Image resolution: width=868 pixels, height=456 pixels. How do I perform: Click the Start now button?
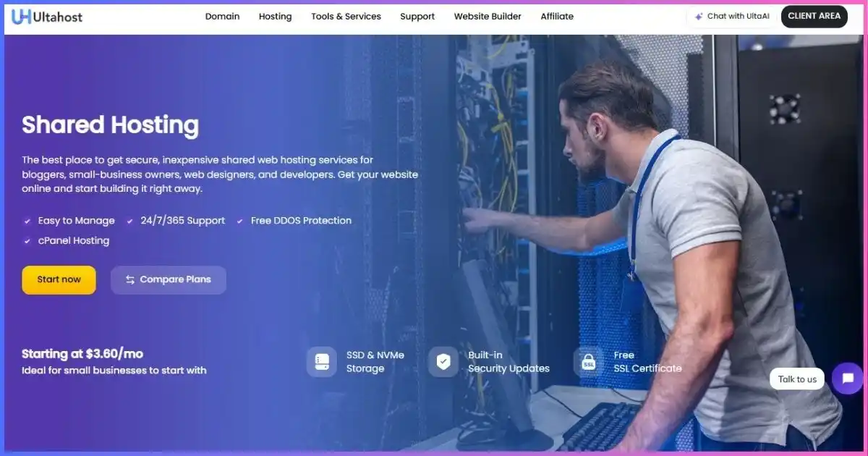pos(59,279)
